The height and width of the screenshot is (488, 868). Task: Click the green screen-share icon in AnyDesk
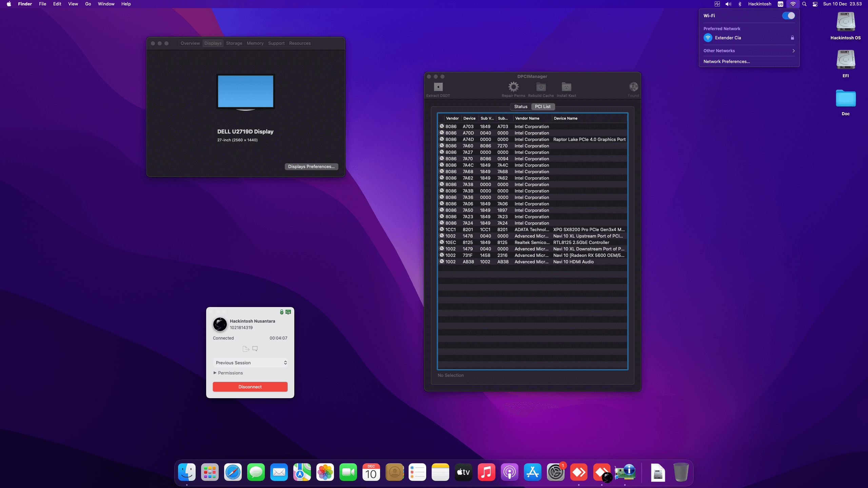click(x=288, y=312)
